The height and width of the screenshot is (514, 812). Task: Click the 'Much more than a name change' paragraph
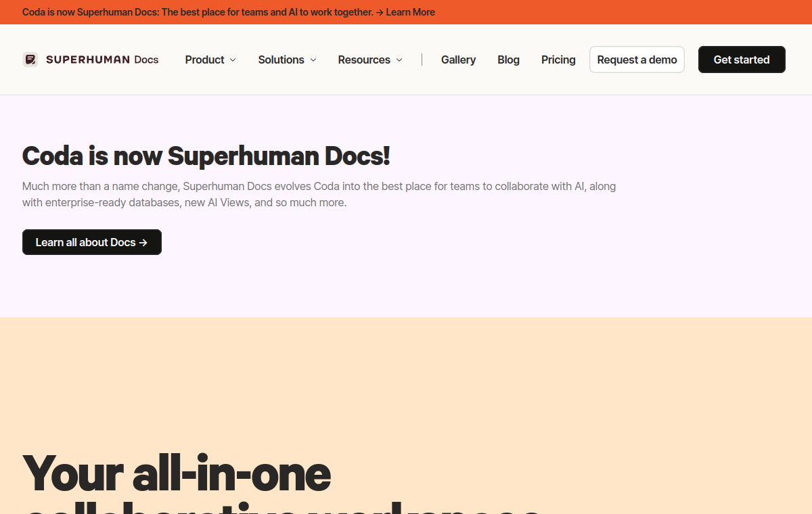(319, 194)
